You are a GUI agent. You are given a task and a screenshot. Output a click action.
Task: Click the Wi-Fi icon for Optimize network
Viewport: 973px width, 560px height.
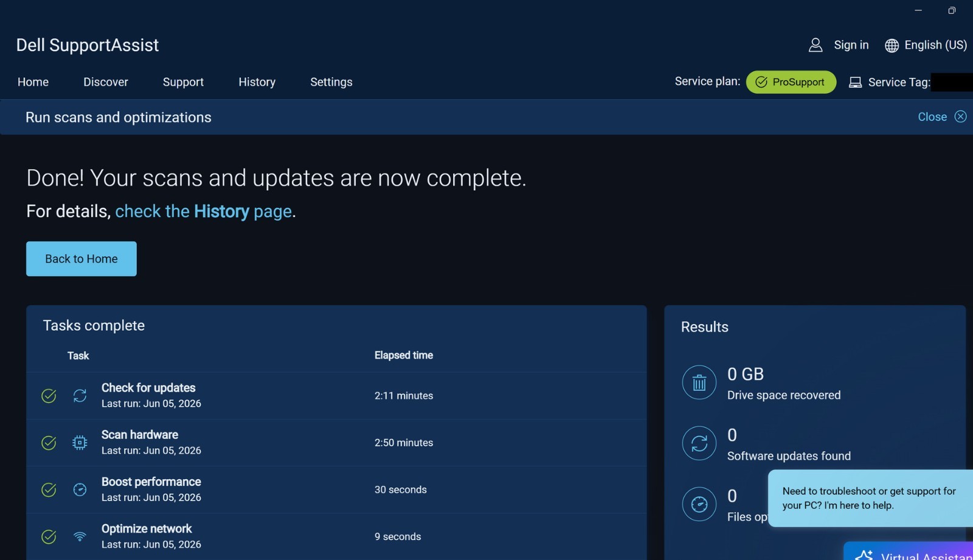[x=80, y=536]
